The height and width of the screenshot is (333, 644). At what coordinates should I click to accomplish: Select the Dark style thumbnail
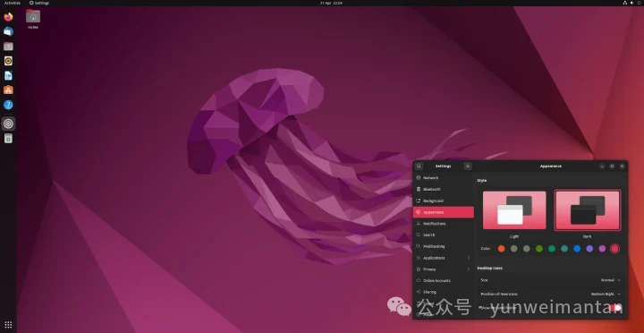click(588, 210)
